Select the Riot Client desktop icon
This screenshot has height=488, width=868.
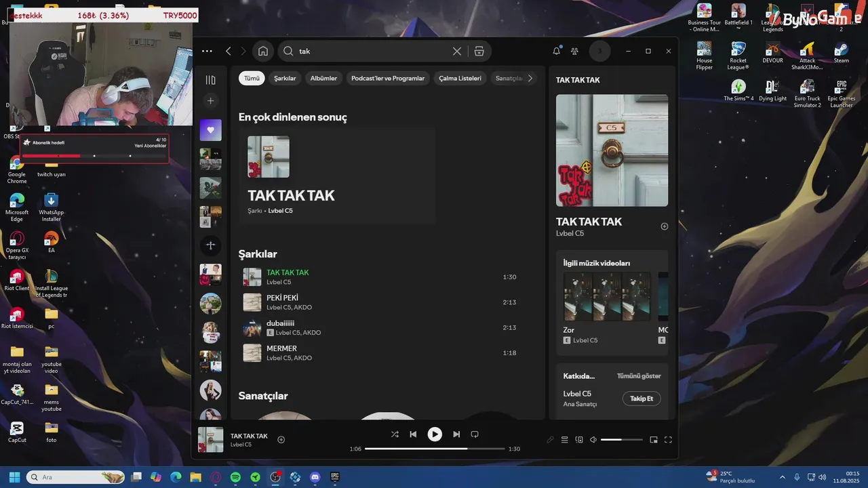coord(17,281)
